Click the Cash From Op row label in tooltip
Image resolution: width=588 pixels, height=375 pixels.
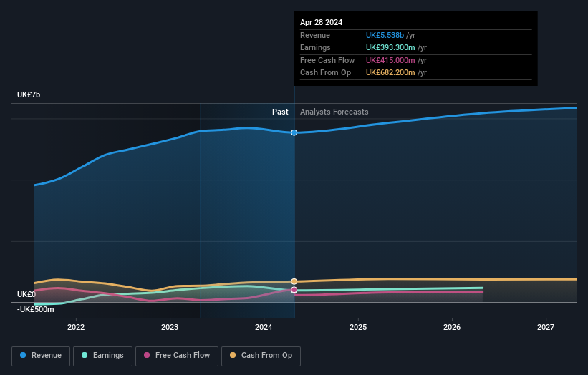point(325,73)
